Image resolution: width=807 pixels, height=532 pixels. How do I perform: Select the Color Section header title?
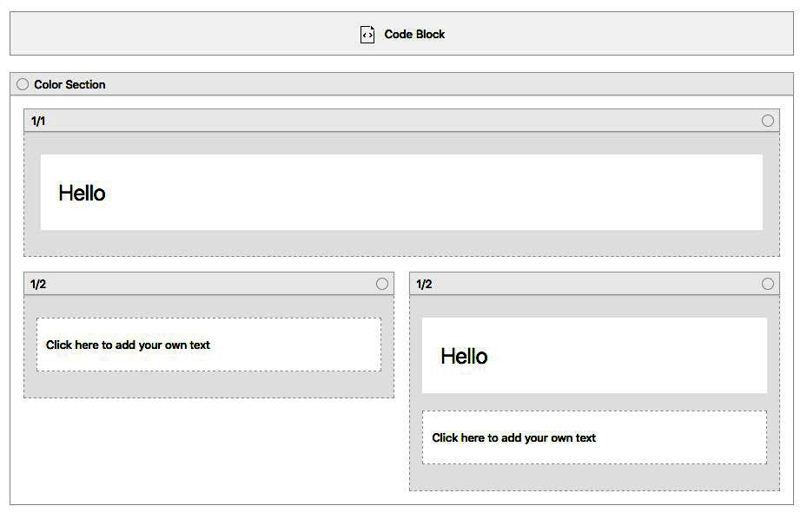(x=69, y=84)
